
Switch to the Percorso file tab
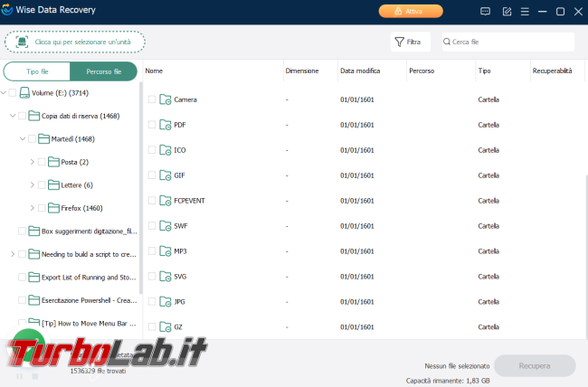[103, 71]
